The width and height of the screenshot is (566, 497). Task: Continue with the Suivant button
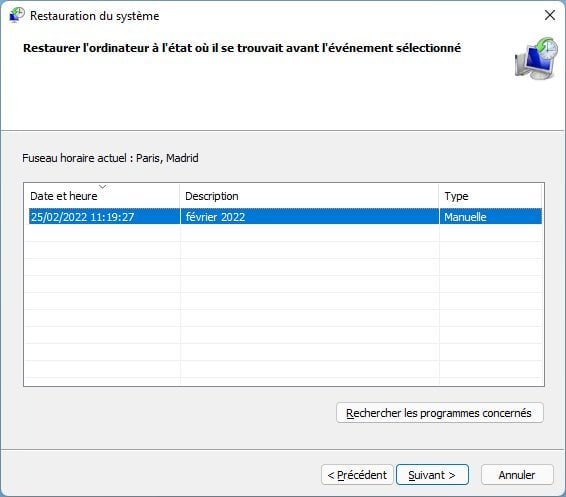click(432, 475)
